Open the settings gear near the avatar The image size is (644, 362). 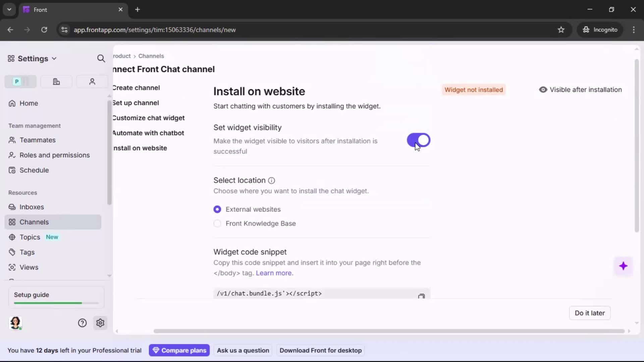tap(100, 323)
